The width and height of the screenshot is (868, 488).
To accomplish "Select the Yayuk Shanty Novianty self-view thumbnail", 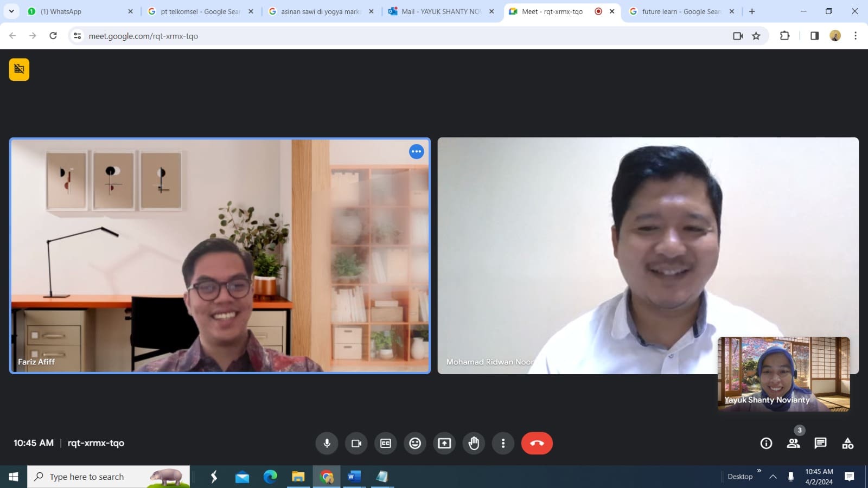I will click(783, 374).
